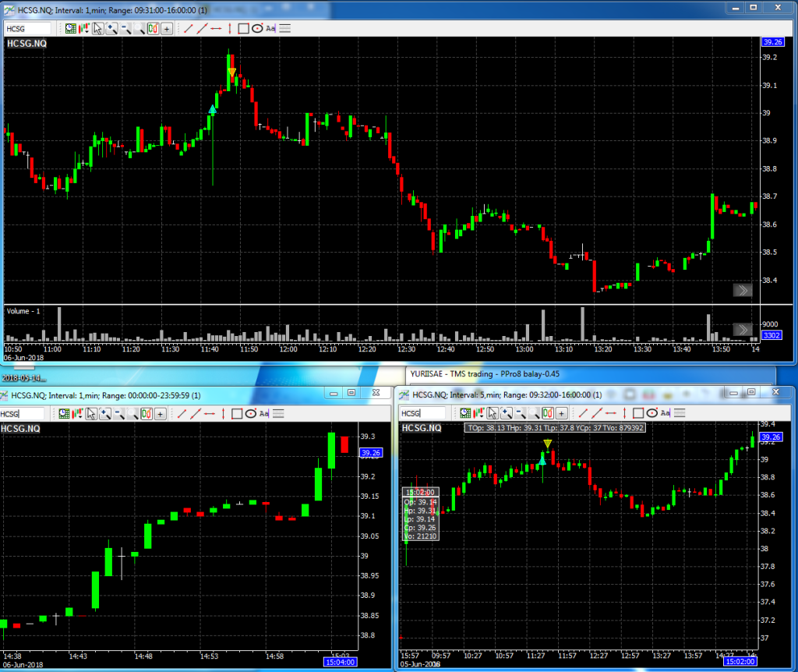The height and width of the screenshot is (672, 798).
Task: Open interval settings icon in bottom-left chart
Action: pyautogui.click(x=65, y=414)
